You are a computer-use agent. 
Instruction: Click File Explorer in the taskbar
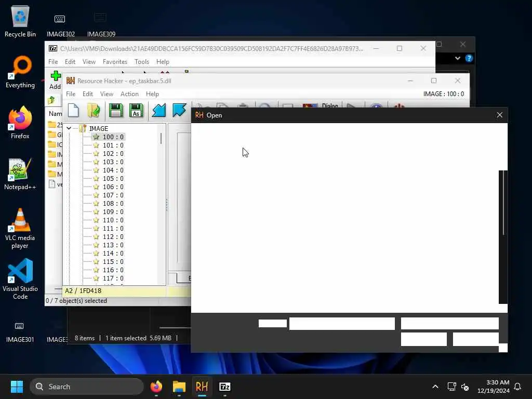(179, 387)
